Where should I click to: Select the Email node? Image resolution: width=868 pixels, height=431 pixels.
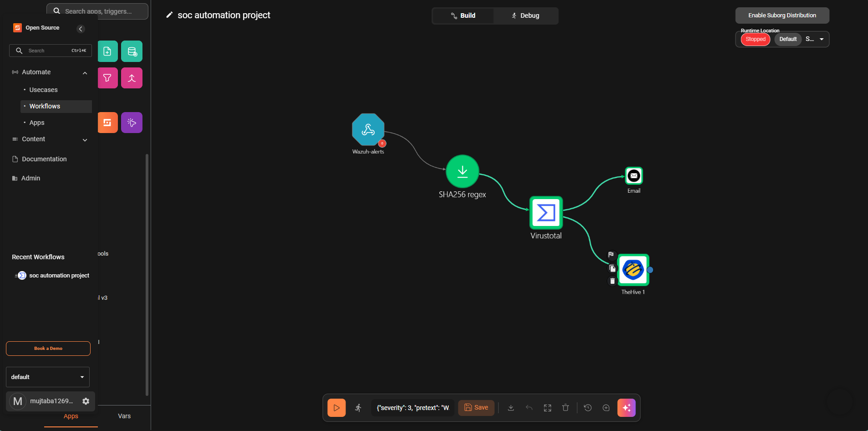coord(634,176)
